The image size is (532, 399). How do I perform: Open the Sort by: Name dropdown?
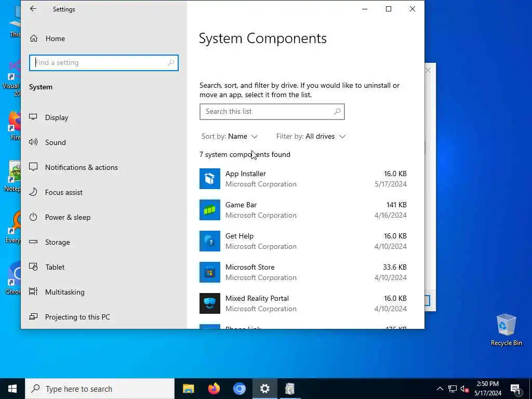(x=229, y=137)
